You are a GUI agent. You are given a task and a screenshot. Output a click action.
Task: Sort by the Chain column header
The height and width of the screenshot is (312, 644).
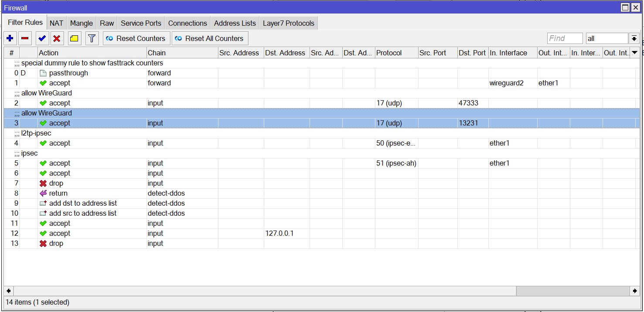pos(182,53)
